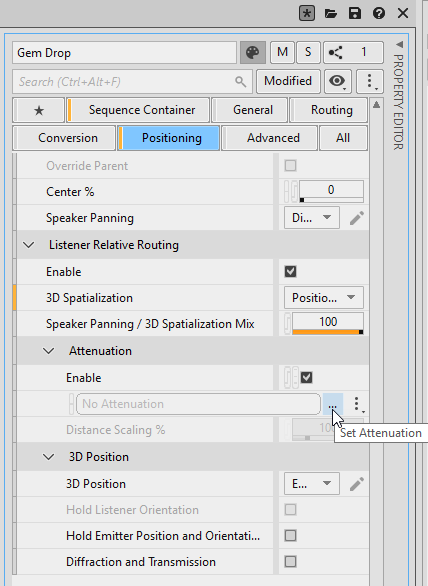Viewport: 428px width, 586px height.
Task: Collapse the Attenuation section chevron
Action: (x=49, y=351)
